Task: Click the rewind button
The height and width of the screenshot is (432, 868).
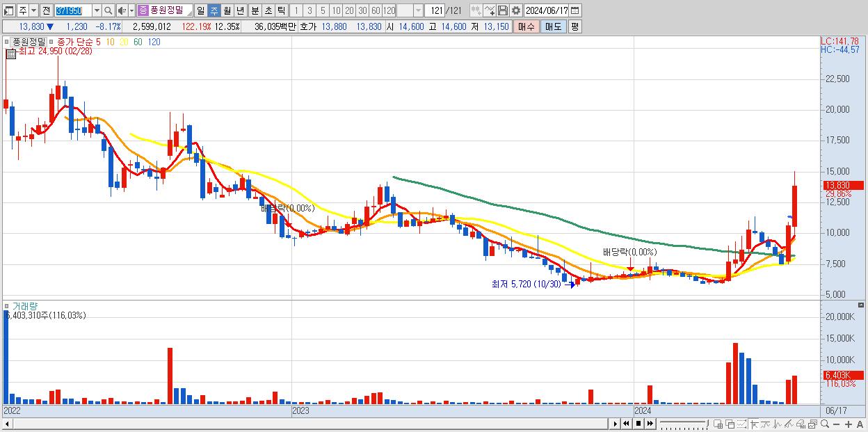Action: pos(626,424)
